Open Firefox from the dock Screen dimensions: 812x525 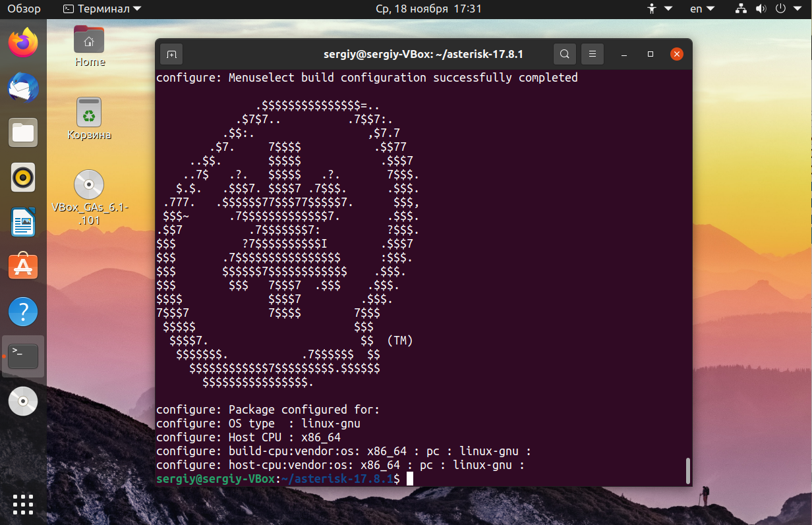(x=23, y=43)
